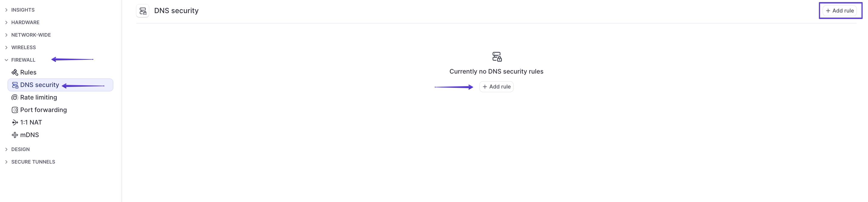Click the mDNS icon in sidebar
Viewport: 868px width, 202px height.
pyautogui.click(x=15, y=135)
